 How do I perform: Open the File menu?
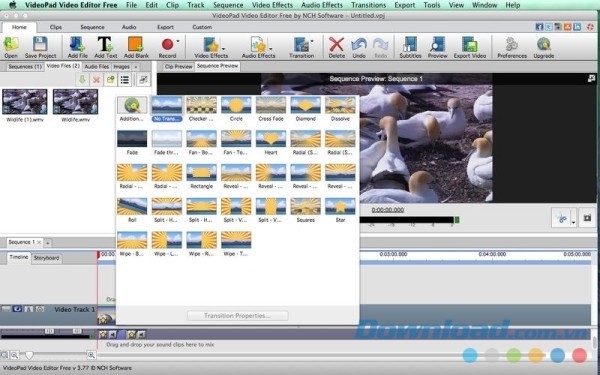click(131, 5)
